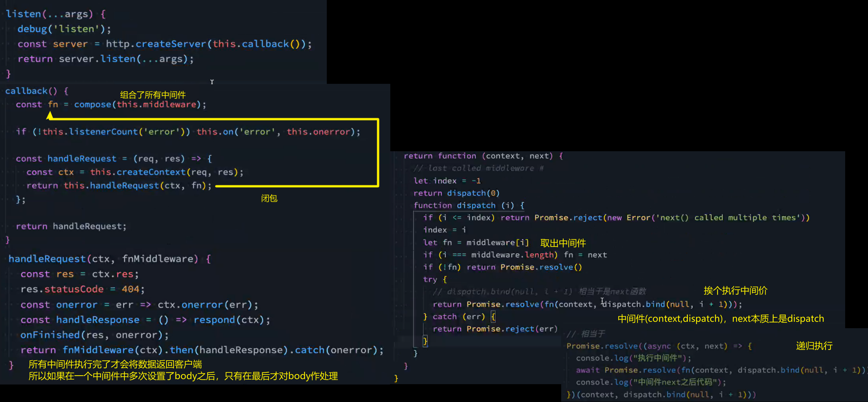868x402 pixels.
Task: Click 'return Promise.reject(err)' line
Action: 495,329
